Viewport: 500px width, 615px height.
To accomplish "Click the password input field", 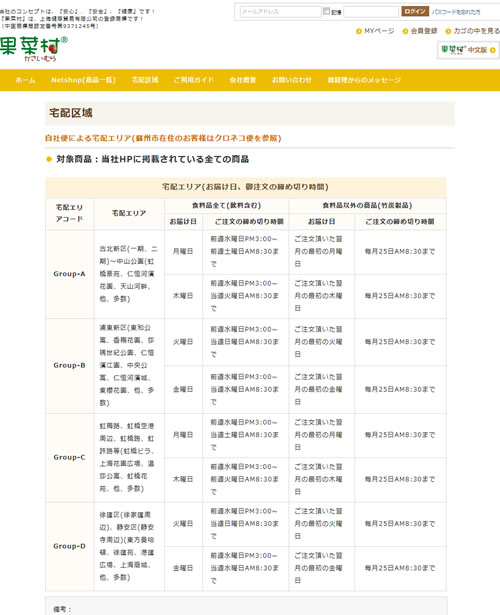I will [x=371, y=12].
